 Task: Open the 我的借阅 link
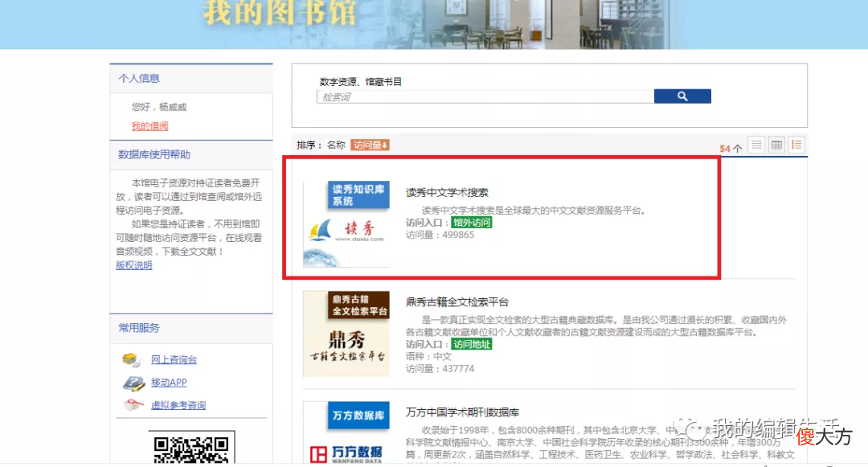(x=150, y=126)
